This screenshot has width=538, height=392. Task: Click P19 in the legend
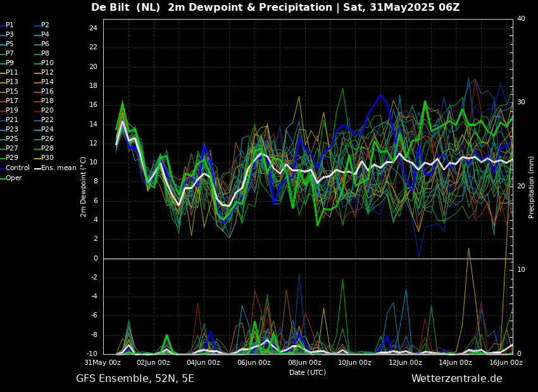pyautogui.click(x=9, y=111)
